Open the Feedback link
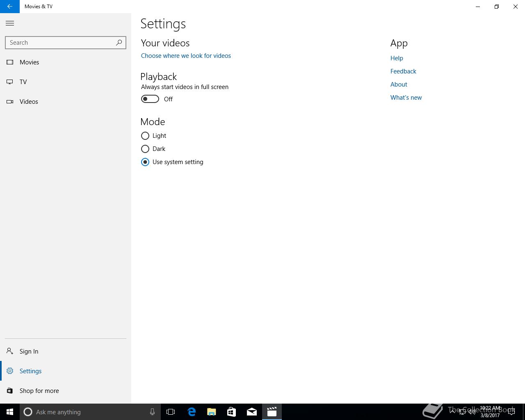This screenshot has width=525, height=420. pyautogui.click(x=403, y=71)
